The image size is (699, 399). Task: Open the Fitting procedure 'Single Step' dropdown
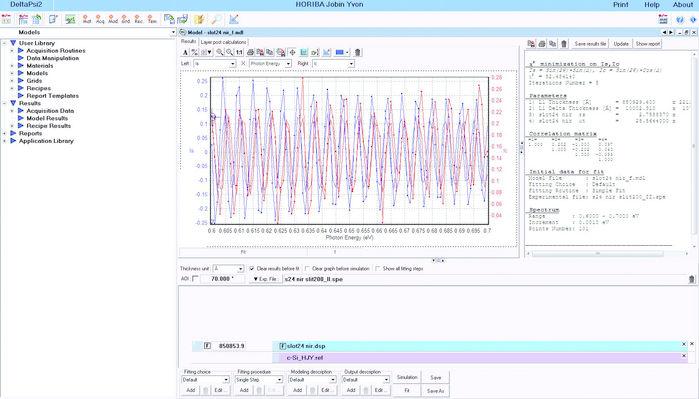point(280,380)
